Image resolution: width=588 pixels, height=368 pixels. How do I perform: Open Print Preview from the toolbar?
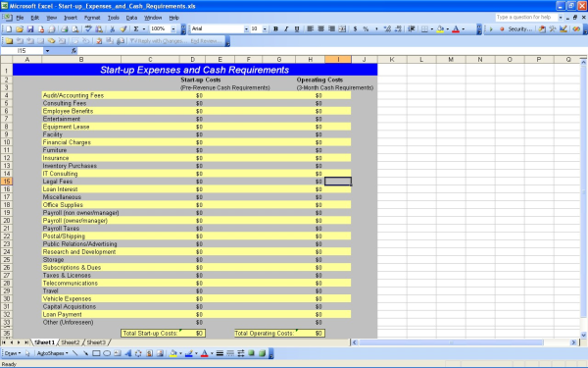tap(75, 28)
